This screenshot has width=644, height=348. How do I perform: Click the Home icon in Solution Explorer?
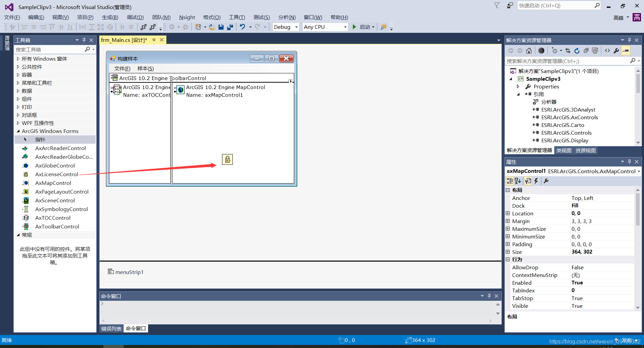click(x=529, y=51)
